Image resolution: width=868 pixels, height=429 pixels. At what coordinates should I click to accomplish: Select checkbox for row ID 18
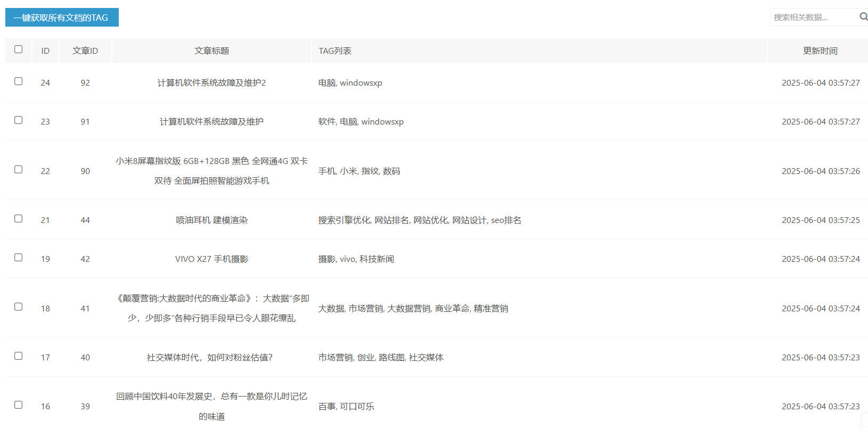[19, 307]
